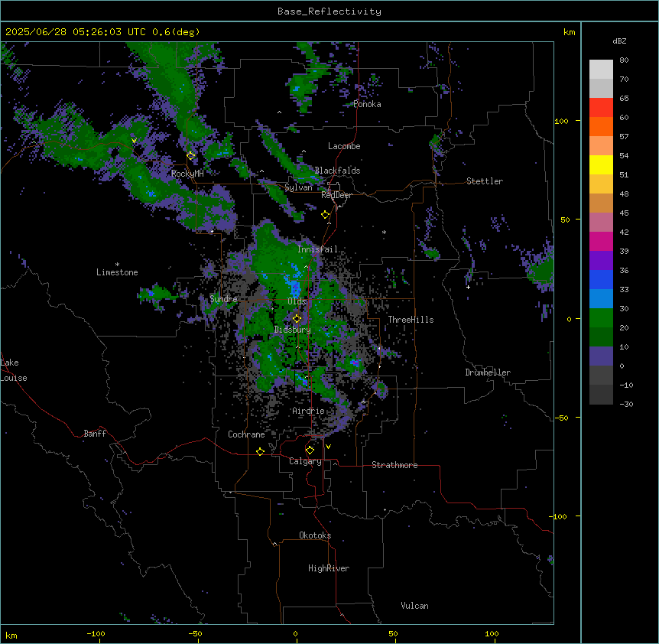Screen dimensions: 659x644
Task: Click the Sylvan label on the map
Action: coord(298,187)
